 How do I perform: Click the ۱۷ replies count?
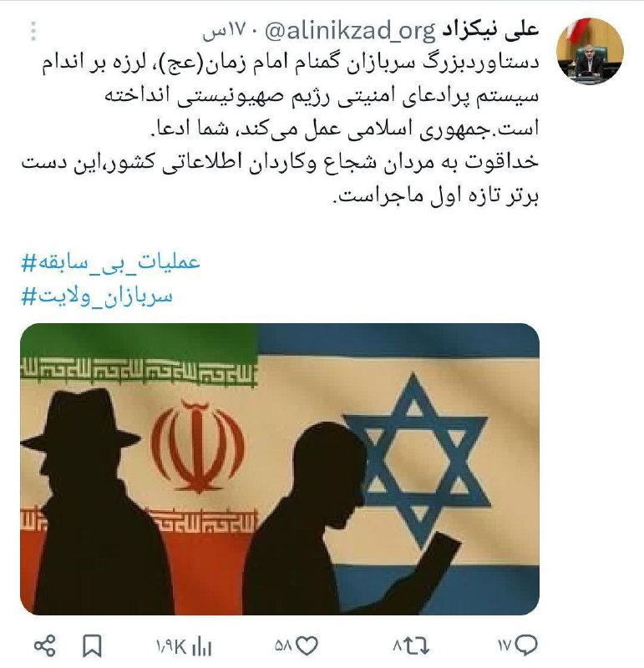point(504,646)
